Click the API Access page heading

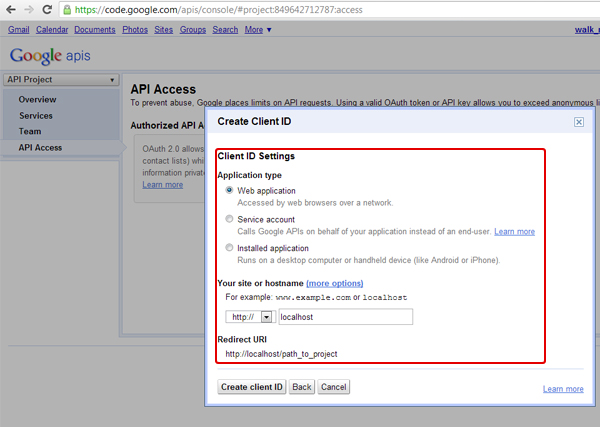(x=163, y=89)
